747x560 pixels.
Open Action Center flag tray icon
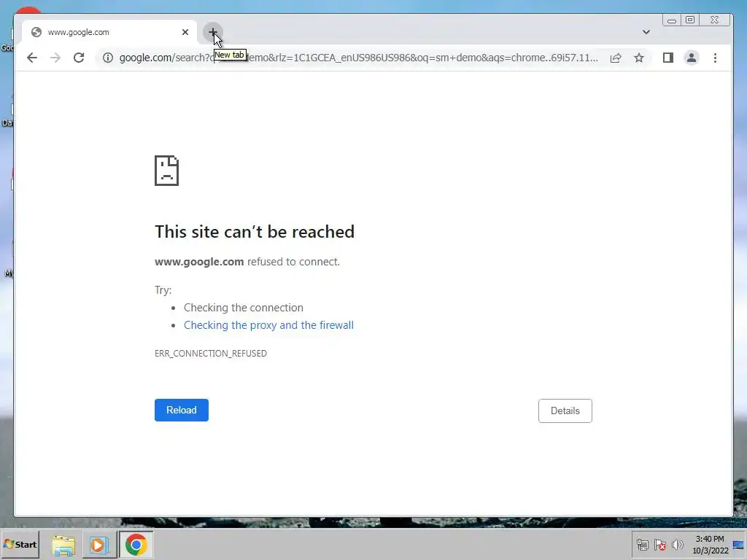pos(659,544)
